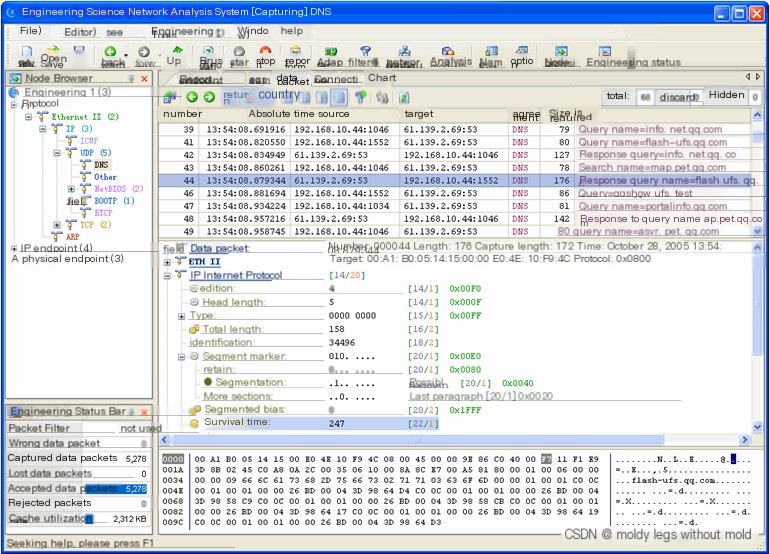Select packet row number 42

coord(454,155)
